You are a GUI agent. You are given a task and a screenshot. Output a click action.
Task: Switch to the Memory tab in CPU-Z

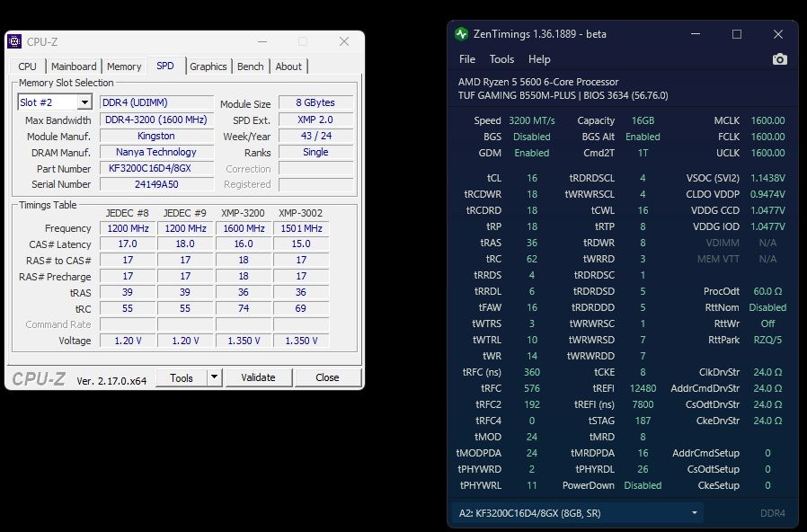pyautogui.click(x=124, y=66)
